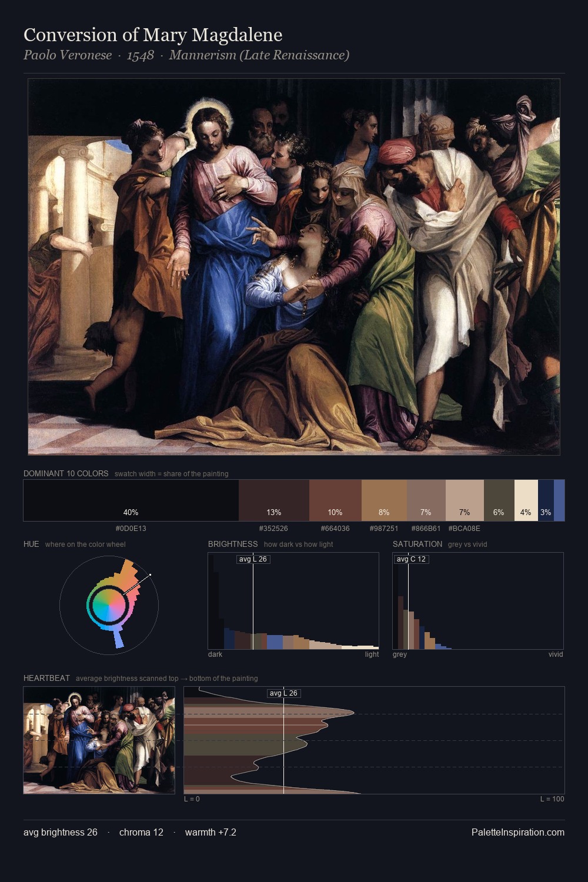Click the Mannerism (Late Renaissance) label
Viewport: 588px width, 882px height.
tap(259, 55)
